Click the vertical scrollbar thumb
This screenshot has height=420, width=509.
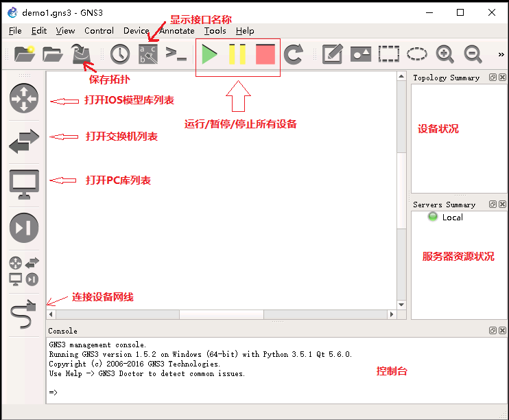(401, 191)
